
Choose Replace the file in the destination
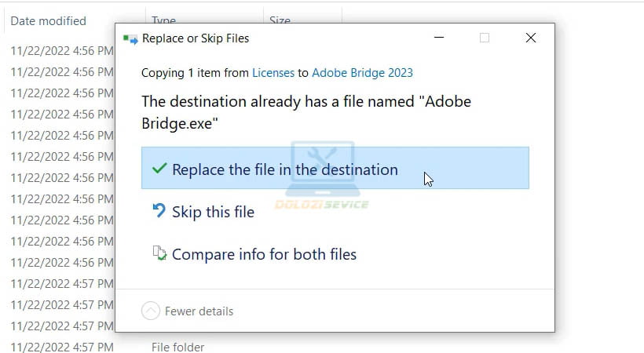284,169
